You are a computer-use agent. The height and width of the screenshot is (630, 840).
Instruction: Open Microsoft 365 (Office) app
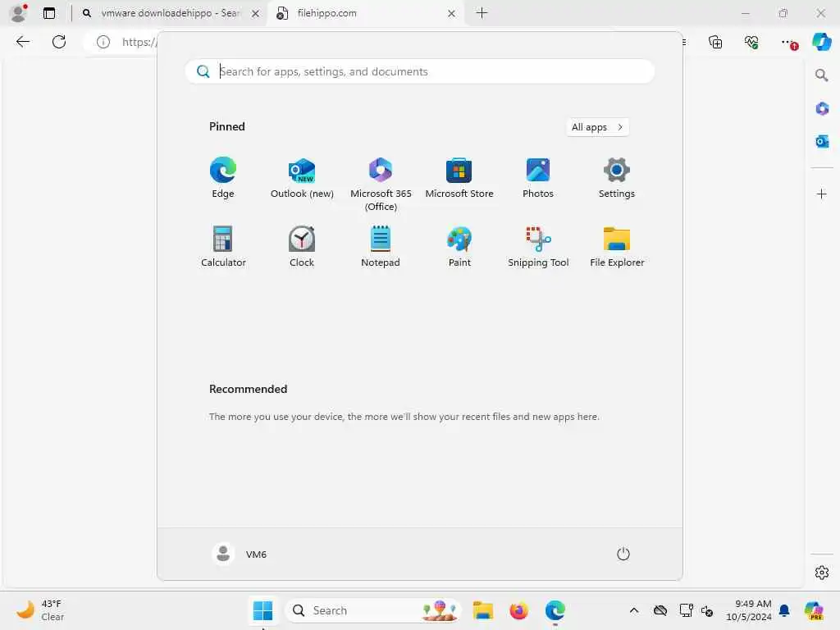tap(381, 185)
